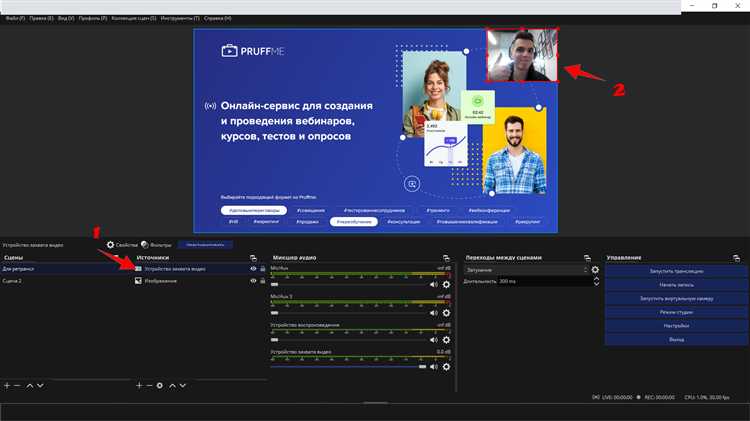
Task: Open source Свойства with the gear icon
Action: click(x=122, y=245)
